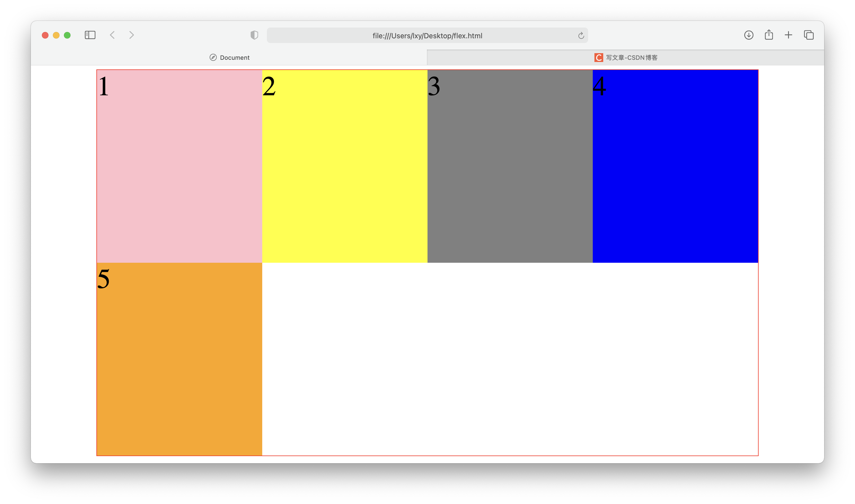855x504 pixels.
Task: Click the CSDN favicon in the tab
Action: point(599,57)
